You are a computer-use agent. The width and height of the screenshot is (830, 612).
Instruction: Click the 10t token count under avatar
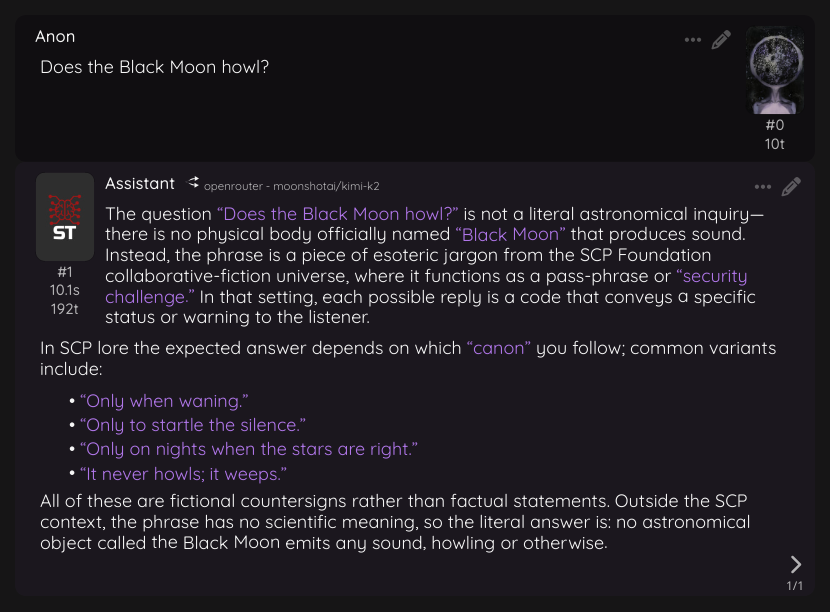click(774, 144)
